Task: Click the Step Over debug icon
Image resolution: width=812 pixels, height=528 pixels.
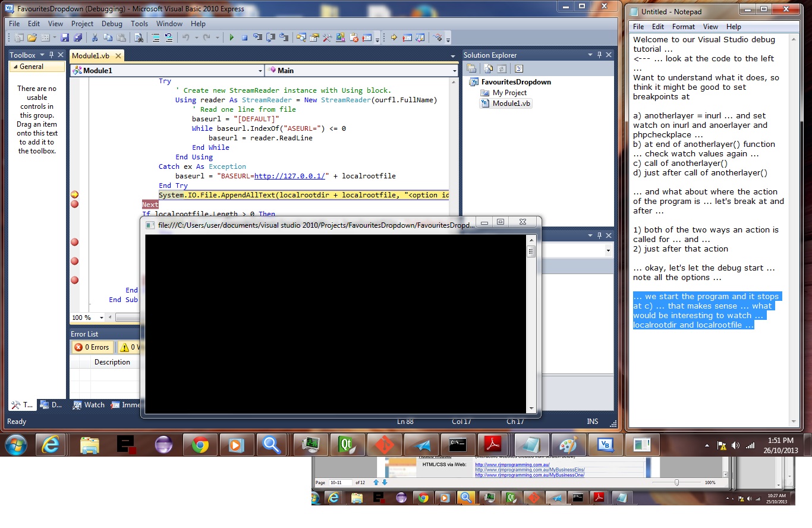Action: pyautogui.click(x=270, y=37)
